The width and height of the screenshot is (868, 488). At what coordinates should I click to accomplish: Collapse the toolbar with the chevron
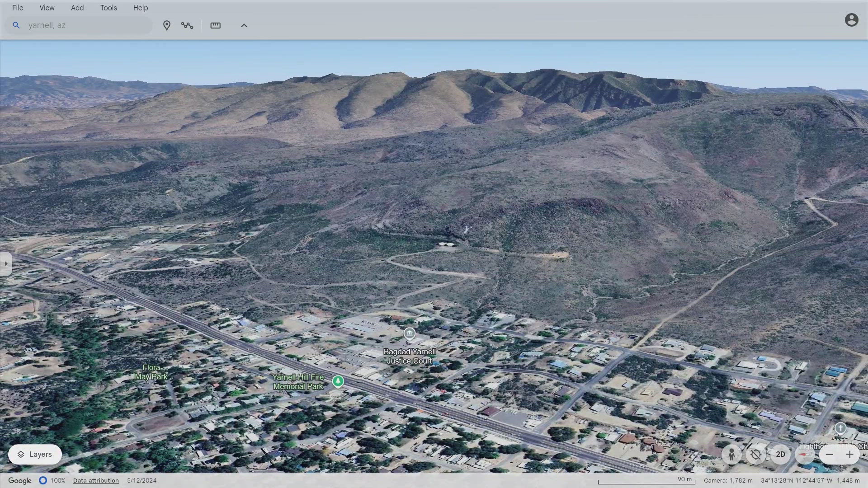[x=244, y=26]
